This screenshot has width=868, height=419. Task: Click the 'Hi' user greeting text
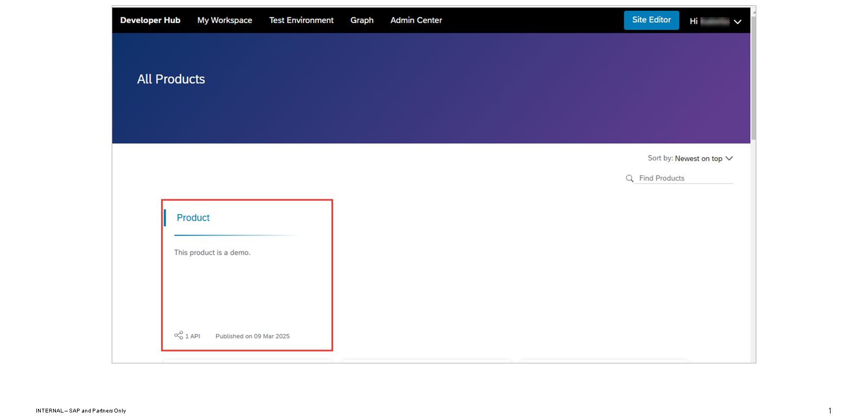(x=693, y=21)
